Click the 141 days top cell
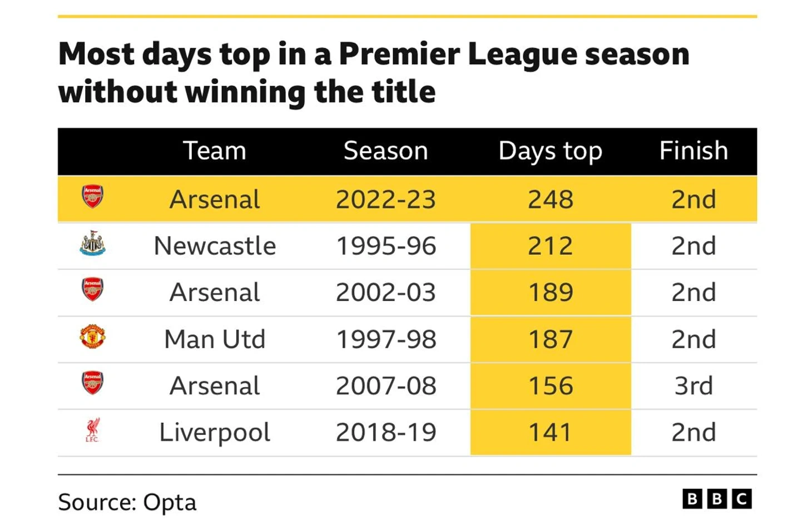This screenshot has height=520, width=812. pos(550,432)
